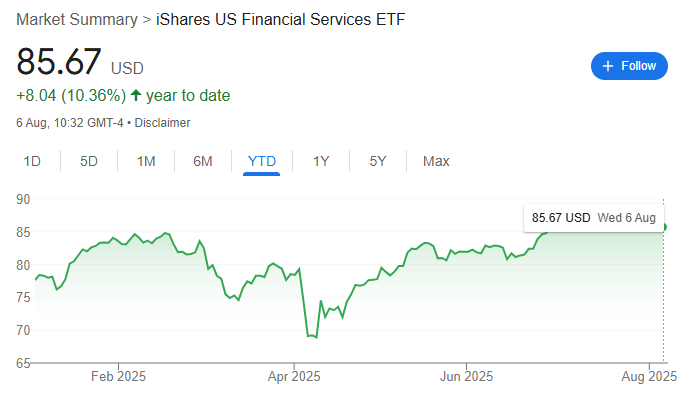
Task: Click the 85.67 USD chart tooltip
Action: pyautogui.click(x=593, y=218)
